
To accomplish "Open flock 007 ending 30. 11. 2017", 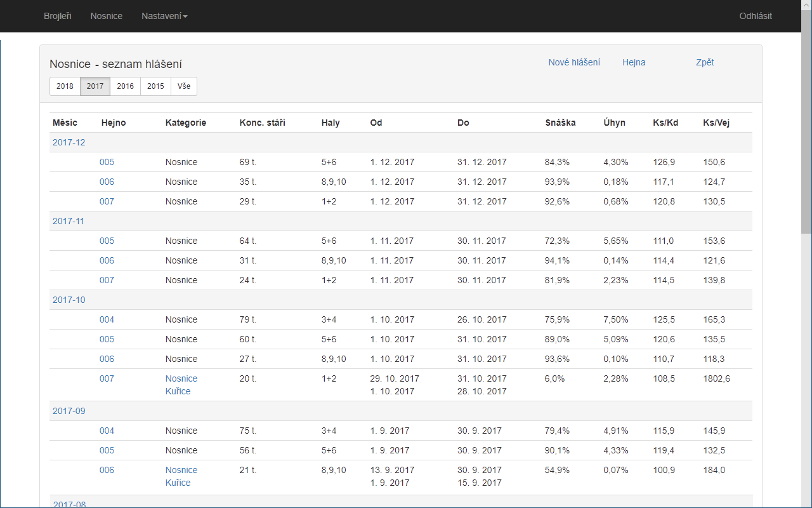I will [x=107, y=280].
